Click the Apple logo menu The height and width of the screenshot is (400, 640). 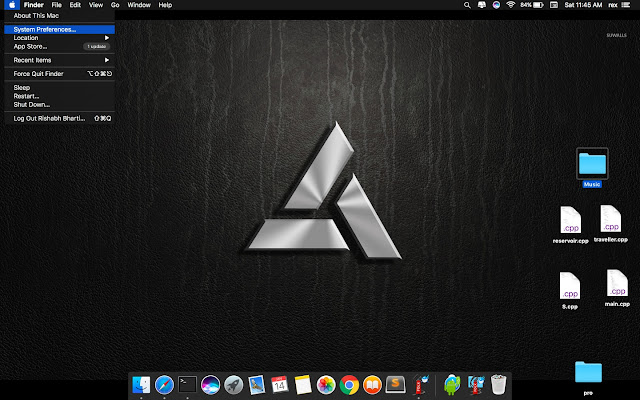pyautogui.click(x=12, y=5)
